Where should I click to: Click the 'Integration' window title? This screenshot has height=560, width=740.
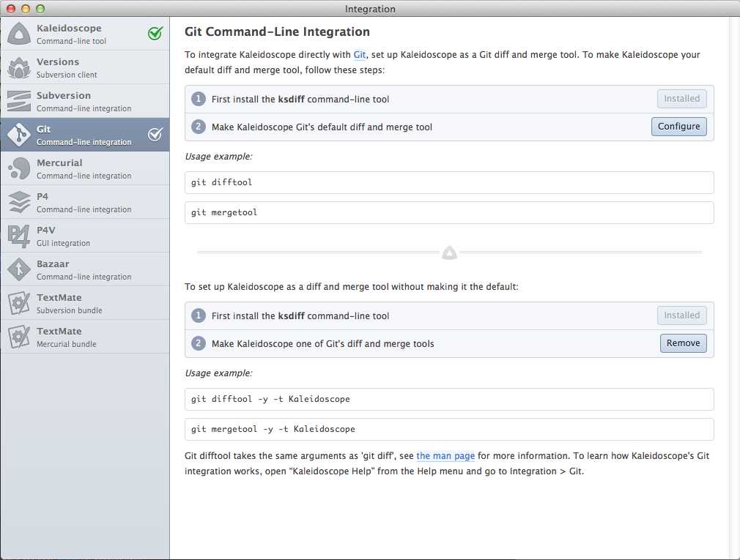[x=370, y=9]
